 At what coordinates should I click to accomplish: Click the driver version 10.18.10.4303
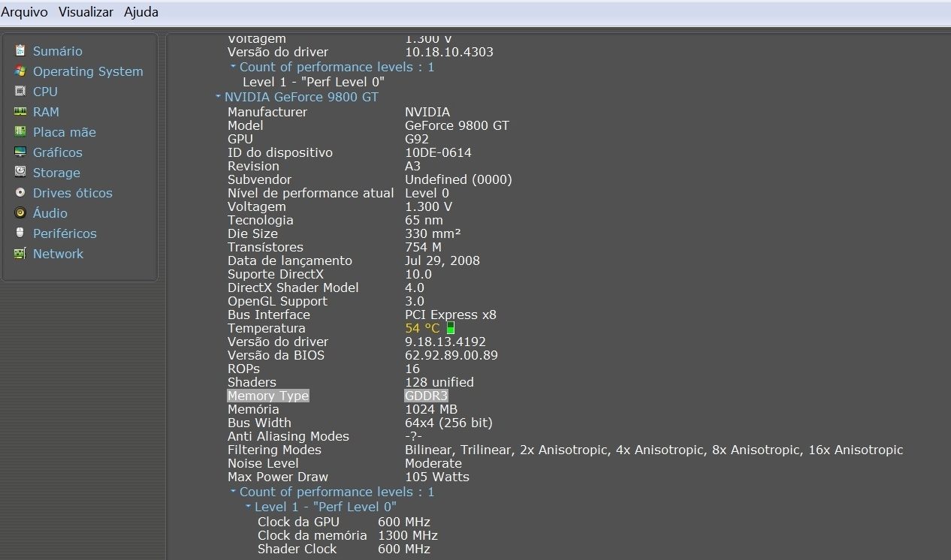click(449, 52)
